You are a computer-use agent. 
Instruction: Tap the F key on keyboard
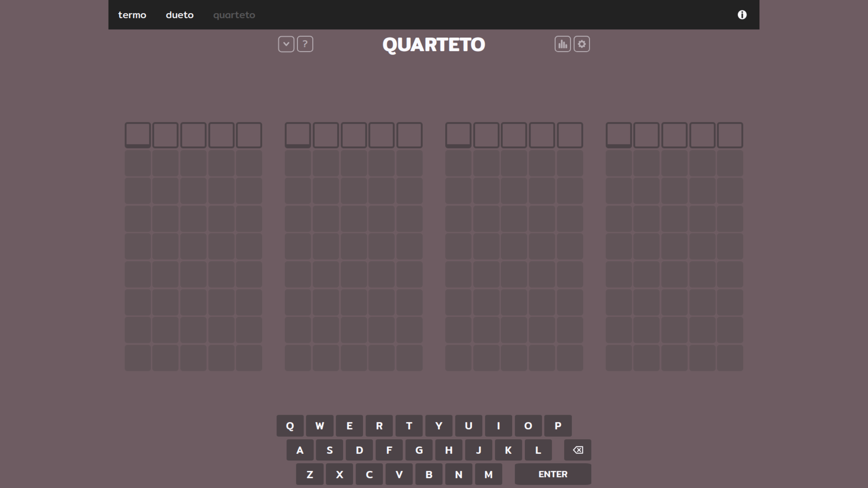tap(389, 450)
